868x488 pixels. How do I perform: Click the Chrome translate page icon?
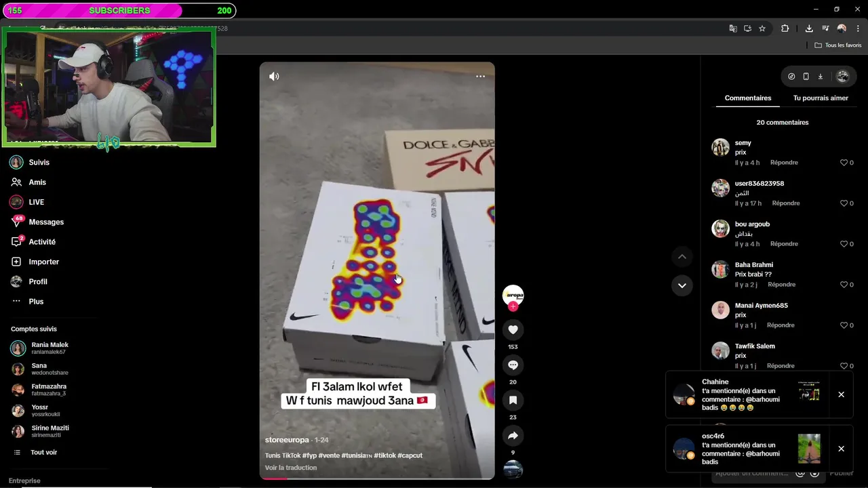click(733, 28)
